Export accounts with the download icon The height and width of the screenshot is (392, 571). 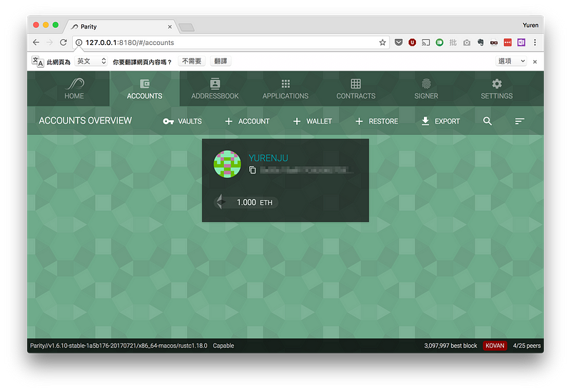click(440, 121)
